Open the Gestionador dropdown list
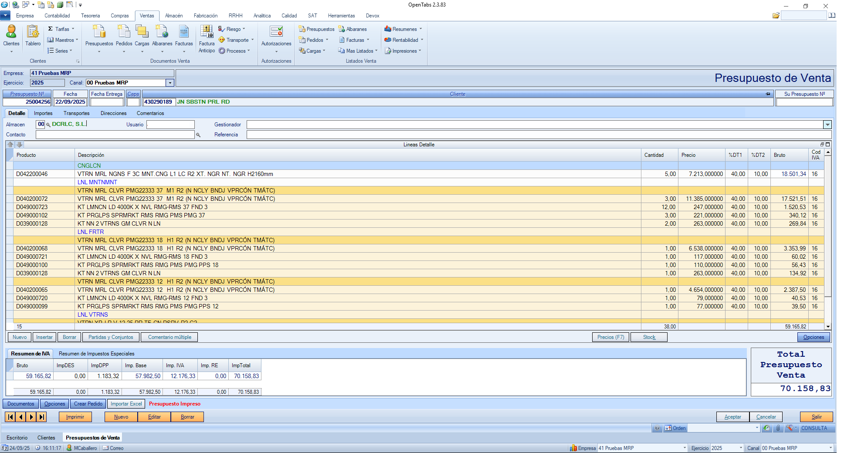The image size is (868, 453). pyautogui.click(x=827, y=125)
